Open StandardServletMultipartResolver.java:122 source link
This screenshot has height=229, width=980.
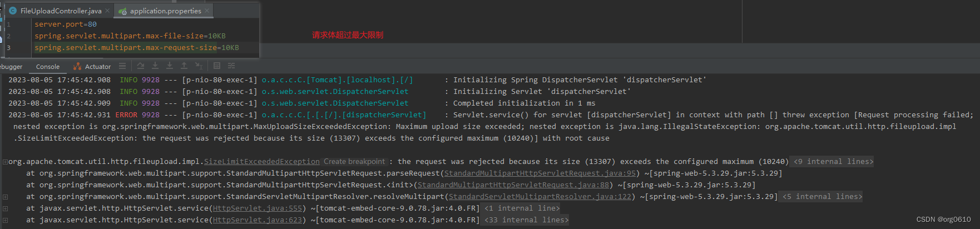(540, 197)
